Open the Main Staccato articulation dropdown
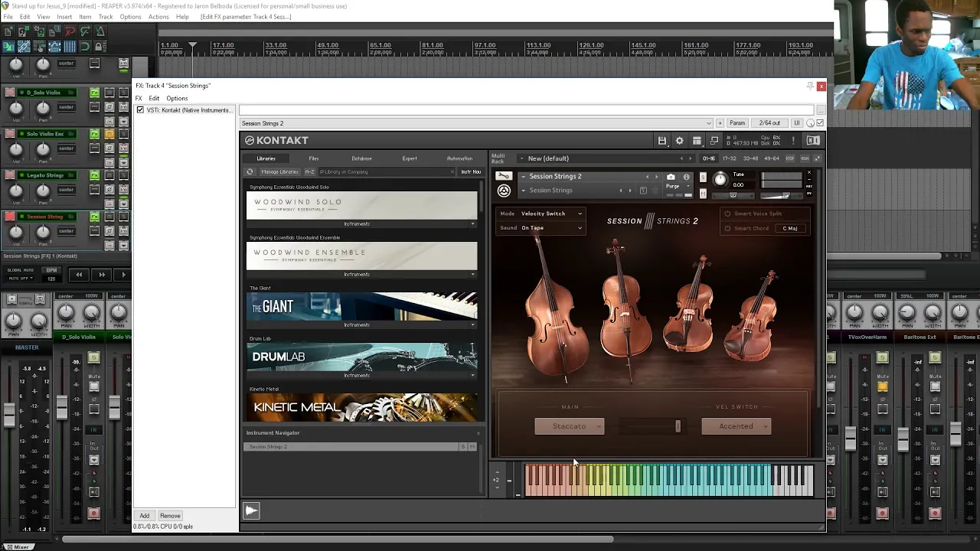The height and width of the screenshot is (551, 980). point(570,426)
